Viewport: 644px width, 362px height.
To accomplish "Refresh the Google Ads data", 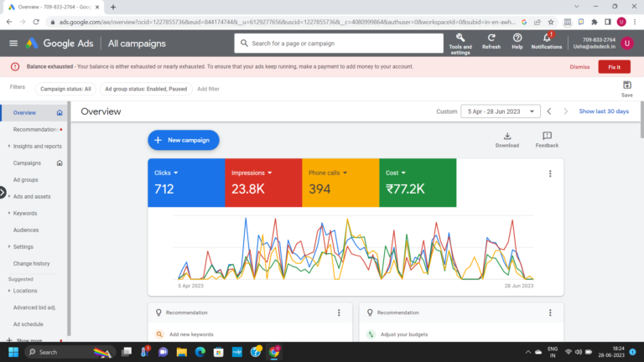I will (491, 42).
